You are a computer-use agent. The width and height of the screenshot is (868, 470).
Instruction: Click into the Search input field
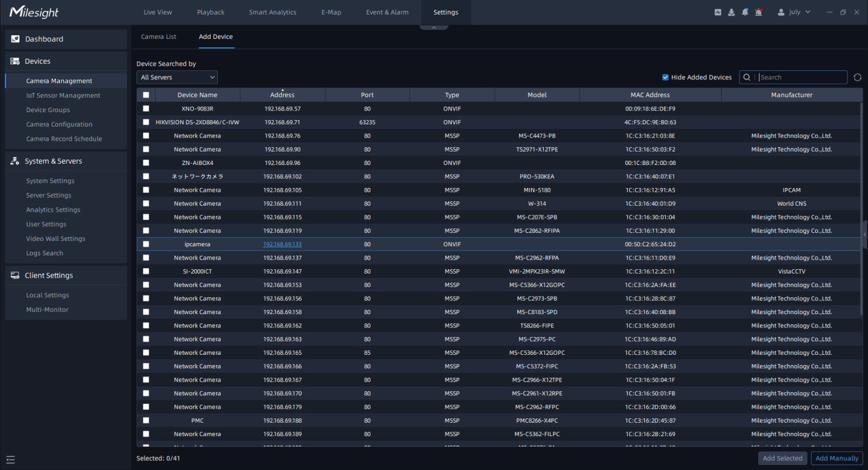[801, 78]
